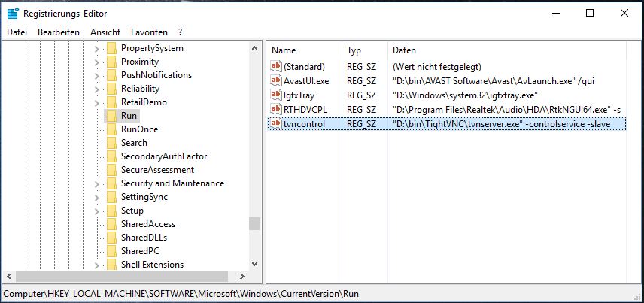The width and height of the screenshot is (644, 303).
Task: Expand the PushNotifications key arrow
Action: tap(96, 75)
